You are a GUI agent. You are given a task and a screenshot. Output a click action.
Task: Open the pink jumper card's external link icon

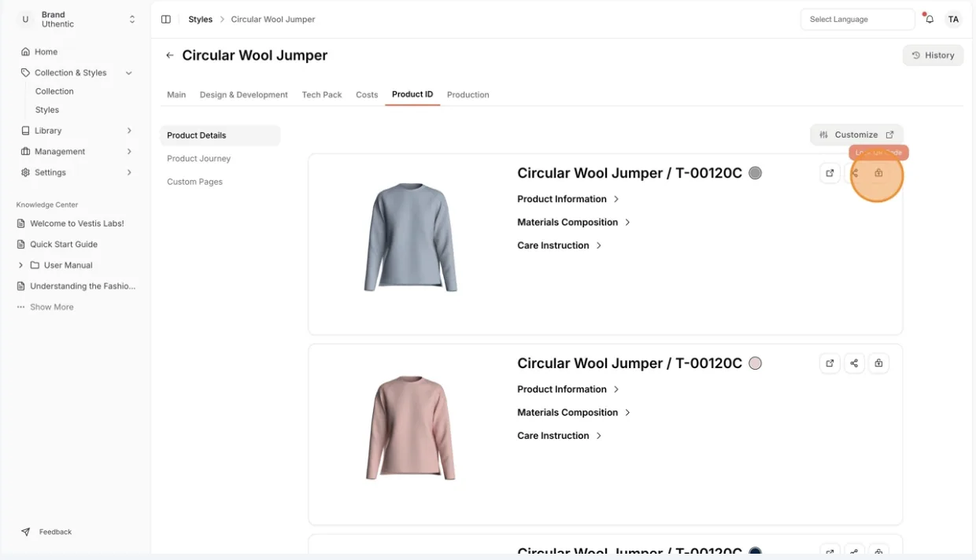click(830, 363)
